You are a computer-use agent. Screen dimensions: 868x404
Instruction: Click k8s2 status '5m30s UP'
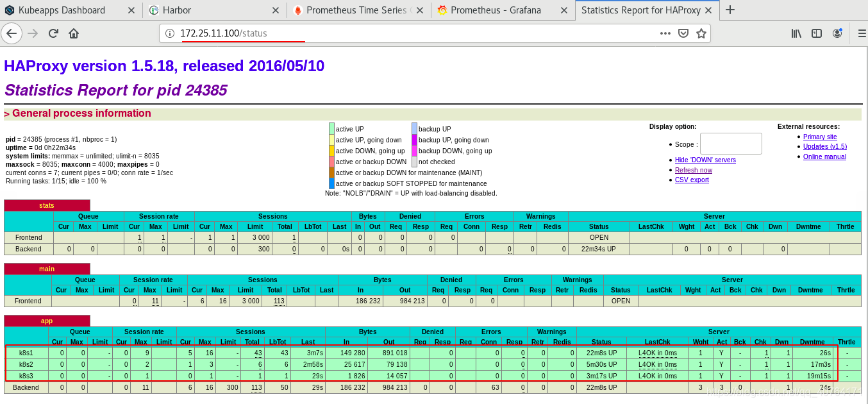tap(601, 364)
